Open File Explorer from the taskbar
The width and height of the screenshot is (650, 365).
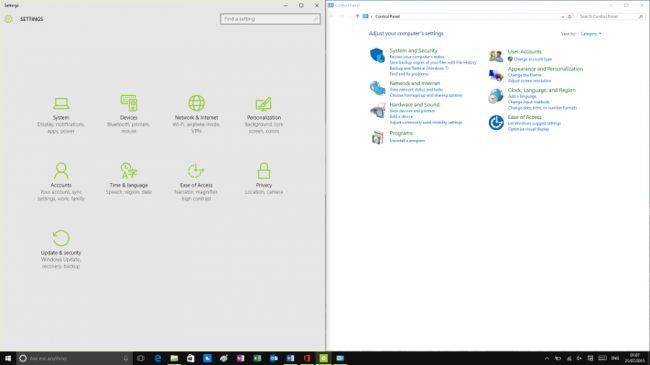[x=174, y=358]
